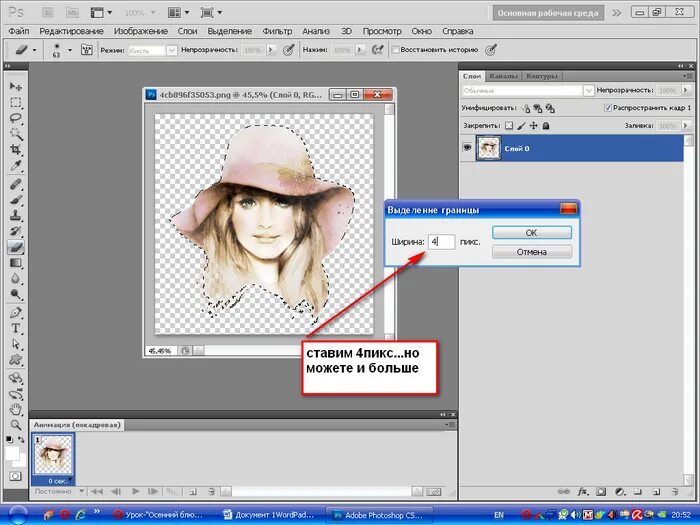Click Основная рабочая среда workspace button

pos(548,13)
